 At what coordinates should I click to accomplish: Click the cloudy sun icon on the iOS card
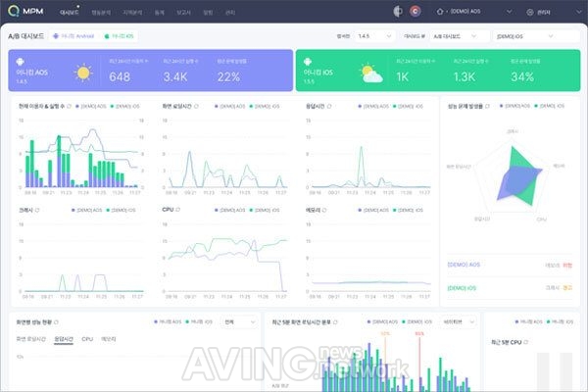coord(371,73)
